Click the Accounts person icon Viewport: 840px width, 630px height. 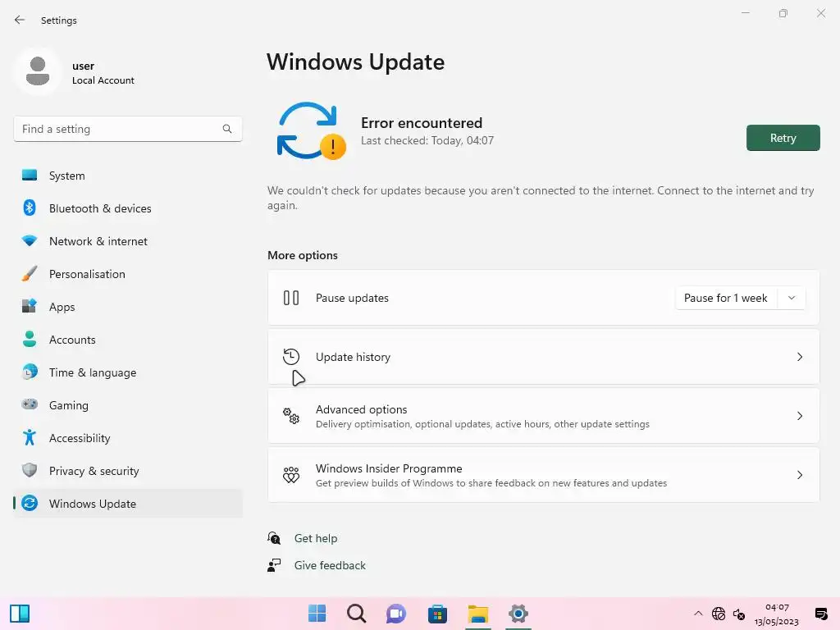30,339
